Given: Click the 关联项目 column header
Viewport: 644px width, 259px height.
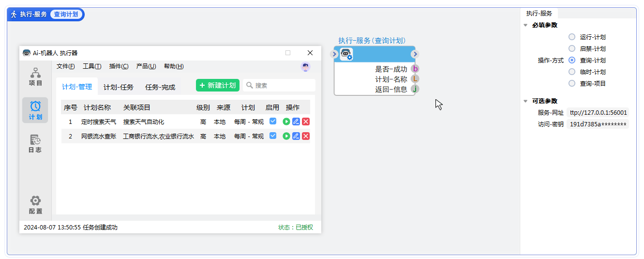Looking at the screenshot, I should pos(137,107).
